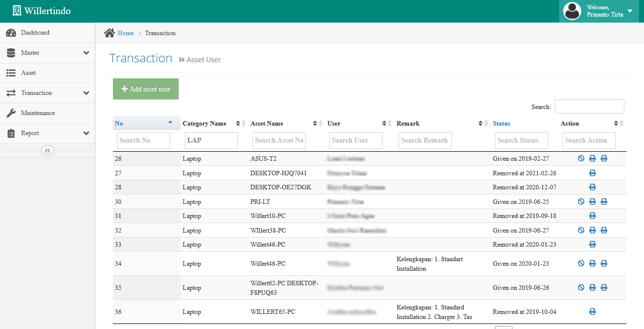This screenshot has height=329, width=644.
Task: Click the Standart Installation remark in row 34
Action: (x=430, y=264)
